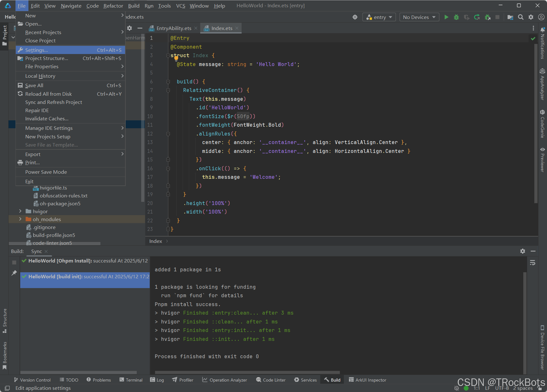Click the inspection green checkmark indicator
Viewport: 547px width, 392px height.
(x=533, y=39)
